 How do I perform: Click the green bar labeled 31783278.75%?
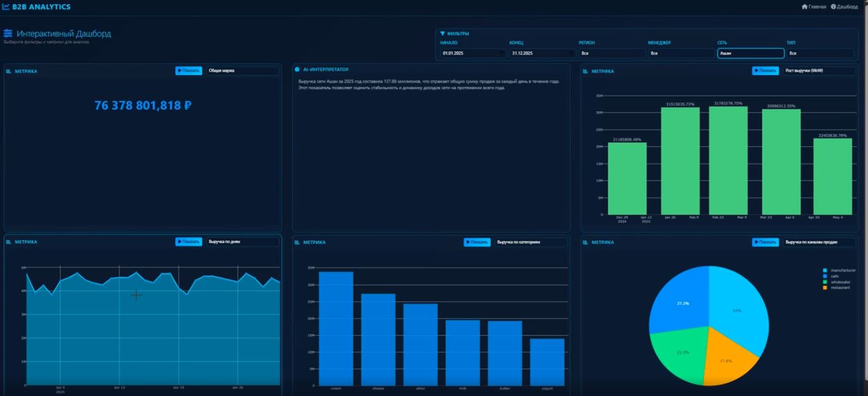pyautogui.click(x=728, y=161)
